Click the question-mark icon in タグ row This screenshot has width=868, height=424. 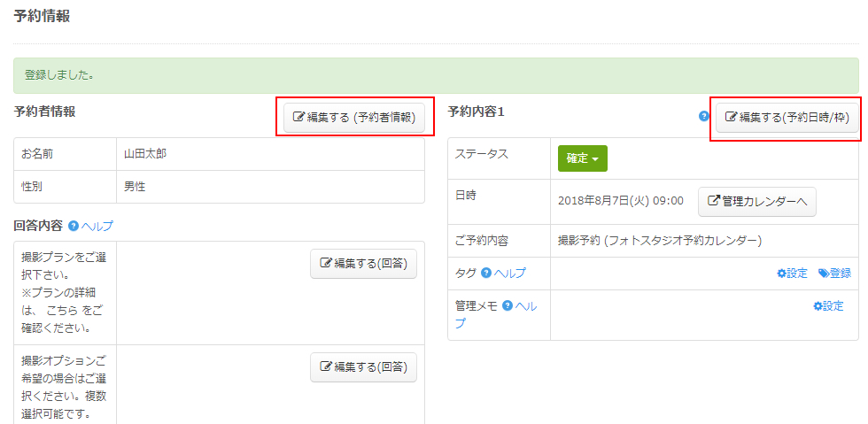[x=485, y=273]
